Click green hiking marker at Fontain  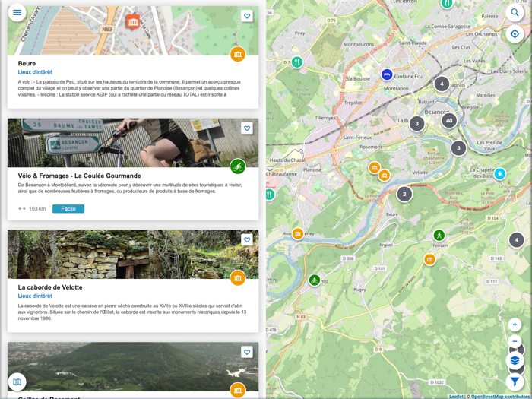pos(439,235)
